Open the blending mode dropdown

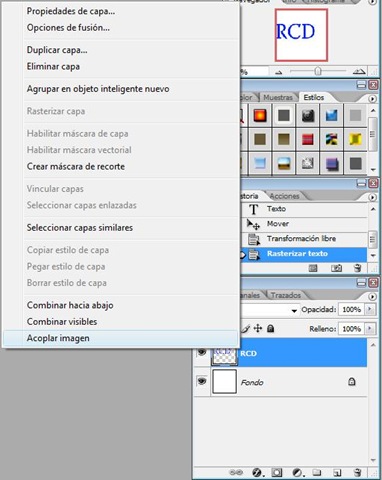[x=294, y=311]
